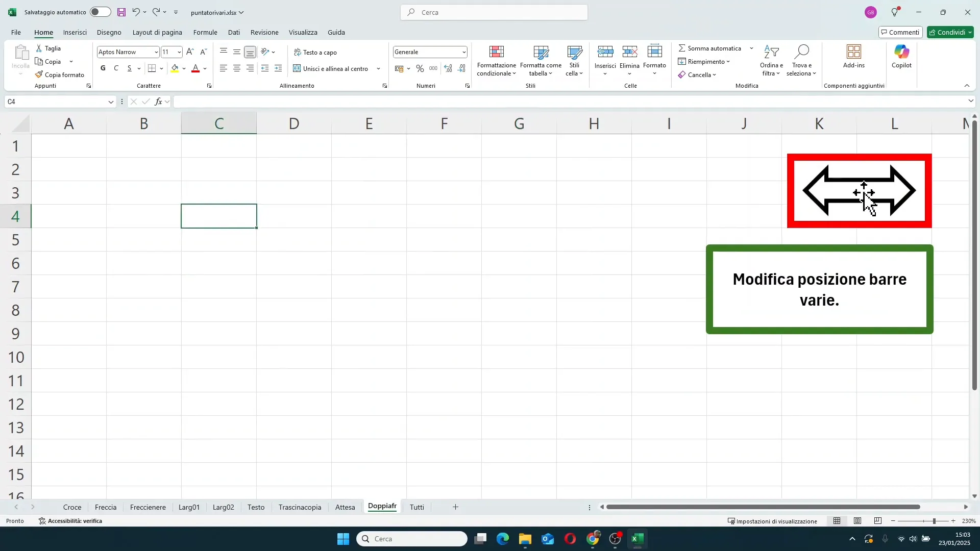Increase decimal places
This screenshot has height=551, width=980.
click(448, 68)
